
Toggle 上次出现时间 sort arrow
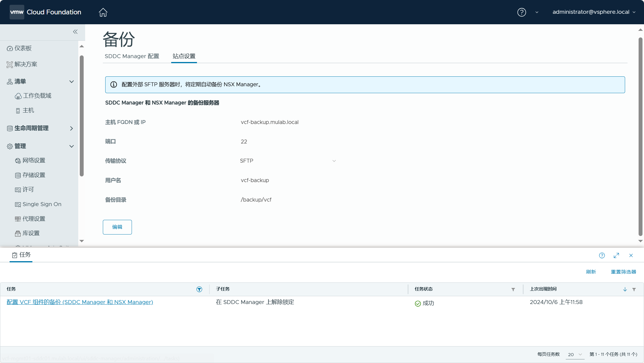(x=625, y=289)
